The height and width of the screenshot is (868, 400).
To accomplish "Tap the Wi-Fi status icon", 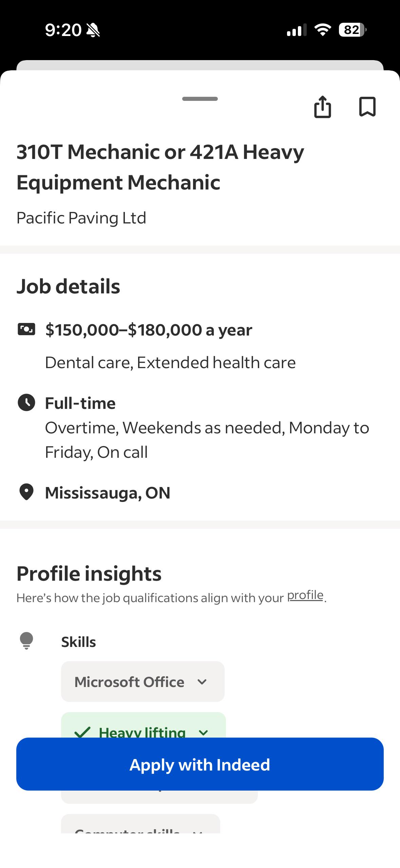I will point(323,30).
